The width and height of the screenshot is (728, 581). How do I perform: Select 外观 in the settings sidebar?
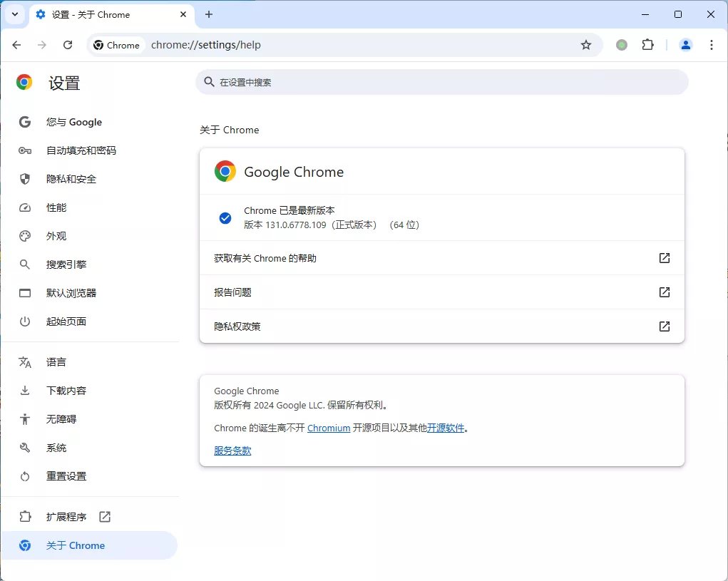(56, 235)
